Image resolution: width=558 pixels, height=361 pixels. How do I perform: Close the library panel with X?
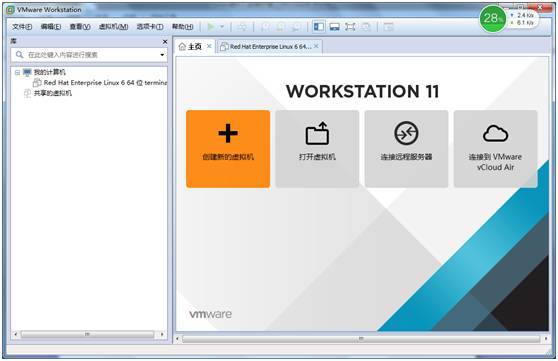coord(165,42)
